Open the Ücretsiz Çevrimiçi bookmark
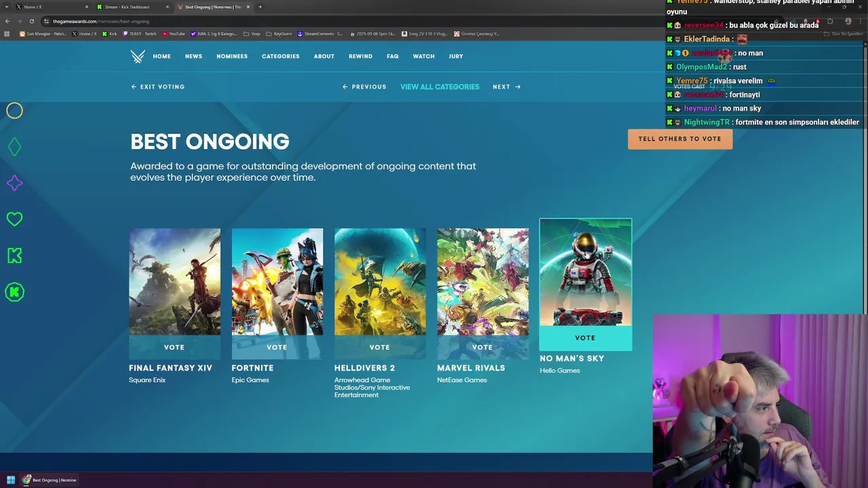 point(477,33)
